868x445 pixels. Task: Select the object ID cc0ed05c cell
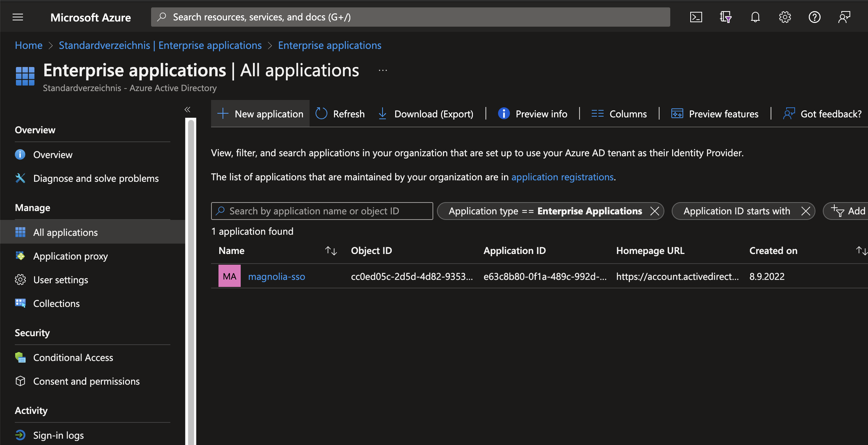click(412, 277)
